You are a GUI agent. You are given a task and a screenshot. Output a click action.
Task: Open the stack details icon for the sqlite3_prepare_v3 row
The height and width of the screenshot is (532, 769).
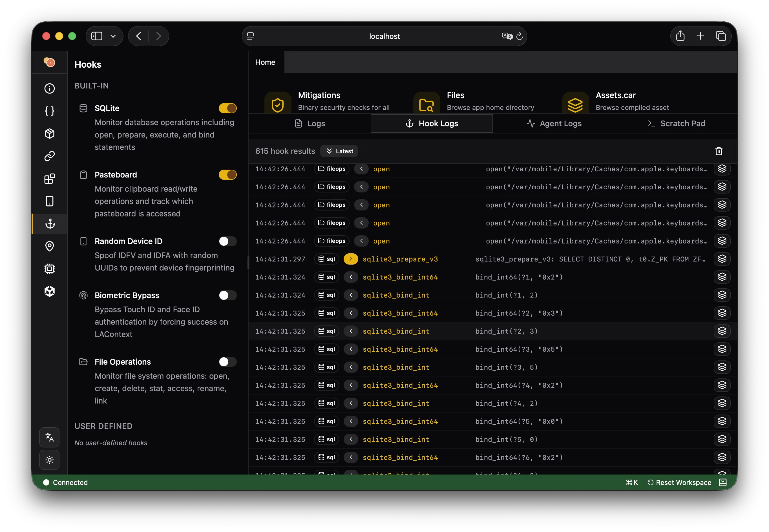point(722,259)
